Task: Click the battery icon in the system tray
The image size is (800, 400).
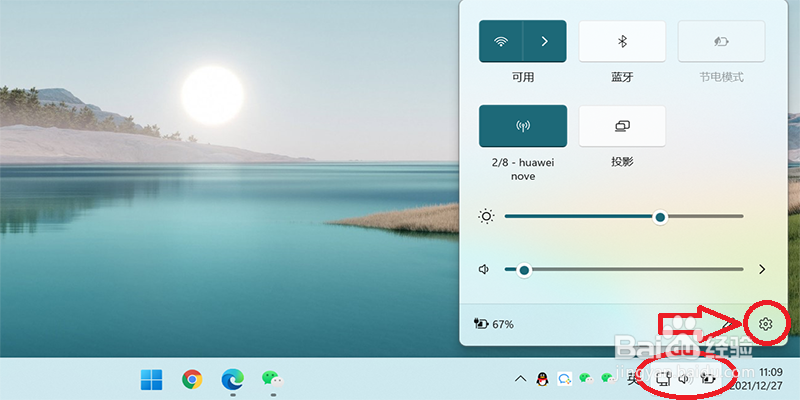Action: coord(708,379)
